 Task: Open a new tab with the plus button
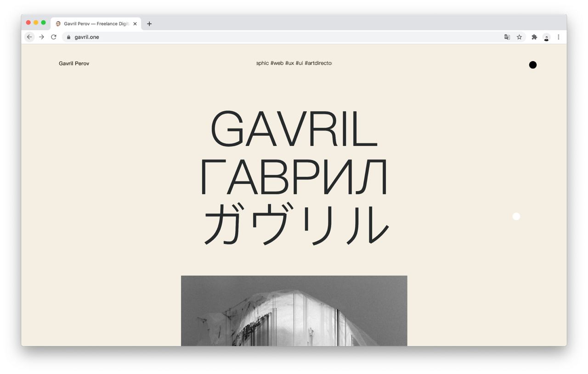tap(149, 24)
